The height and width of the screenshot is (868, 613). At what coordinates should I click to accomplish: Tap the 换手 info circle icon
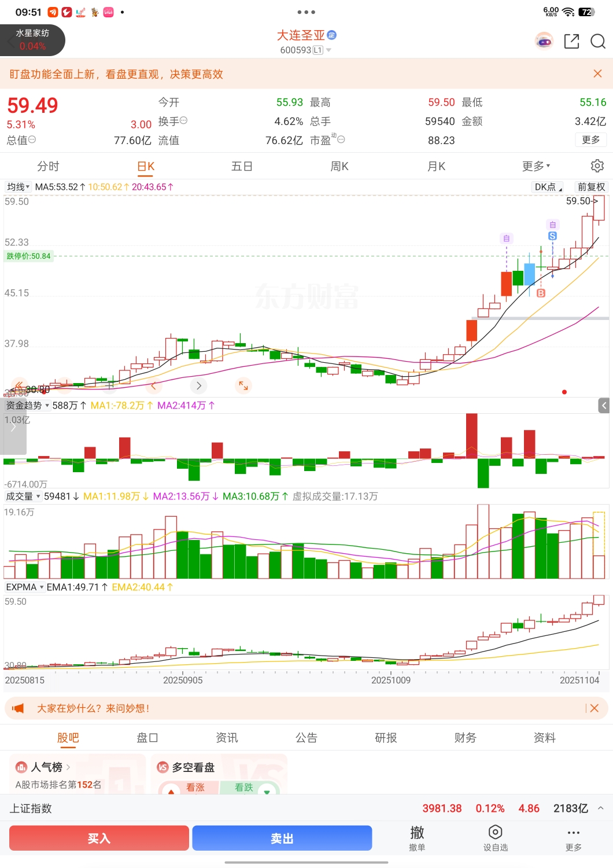pyautogui.click(x=183, y=120)
